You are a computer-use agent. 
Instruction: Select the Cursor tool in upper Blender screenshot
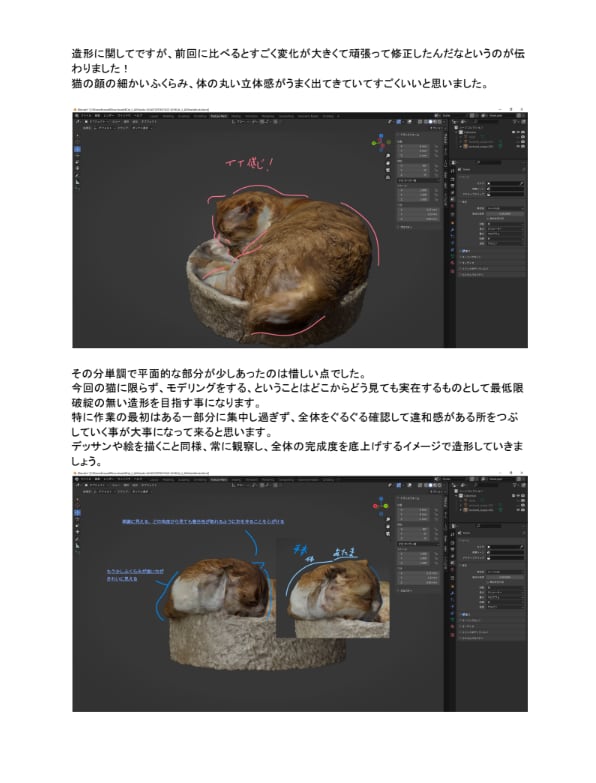(x=77, y=142)
